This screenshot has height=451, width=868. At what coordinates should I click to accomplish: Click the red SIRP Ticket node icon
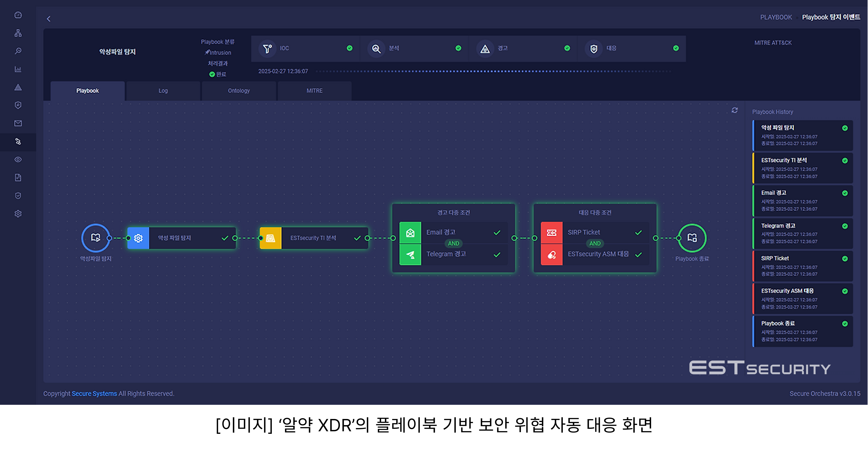[x=551, y=232]
